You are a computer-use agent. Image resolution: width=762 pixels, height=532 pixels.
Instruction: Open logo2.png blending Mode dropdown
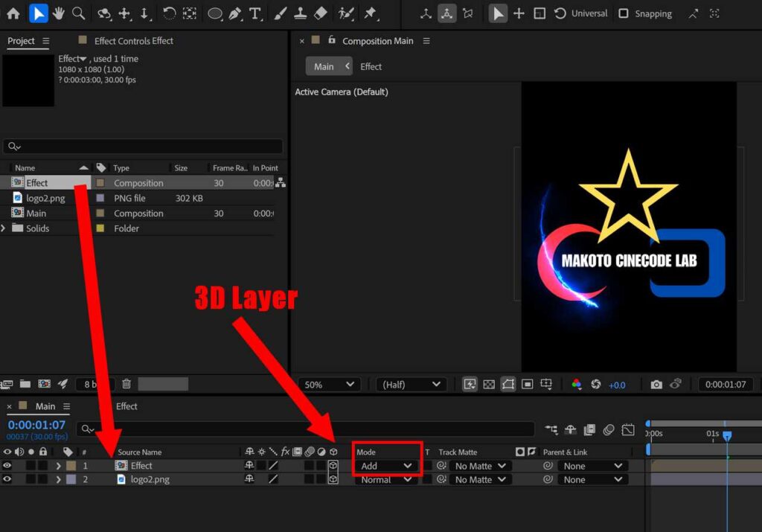(386, 479)
